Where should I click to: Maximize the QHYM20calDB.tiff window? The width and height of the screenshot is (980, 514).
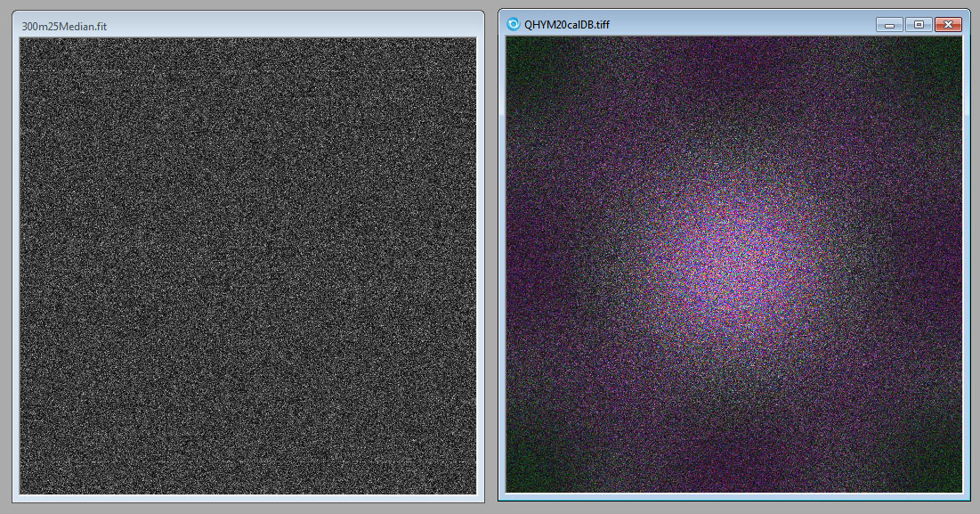point(919,24)
